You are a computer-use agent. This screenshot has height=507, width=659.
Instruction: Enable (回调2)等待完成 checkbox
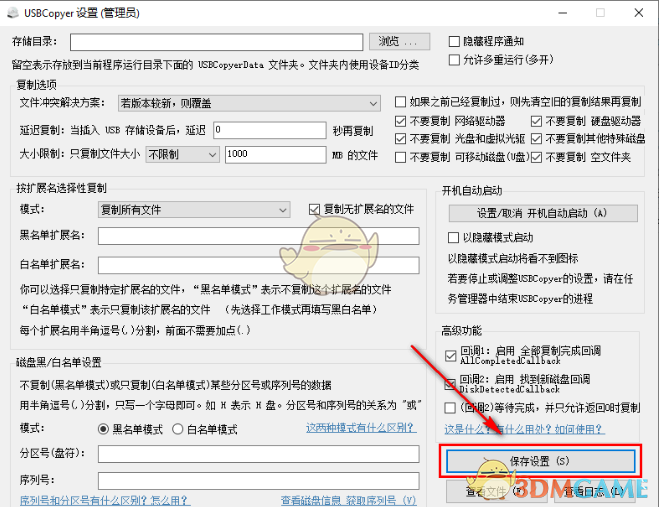tap(450, 408)
